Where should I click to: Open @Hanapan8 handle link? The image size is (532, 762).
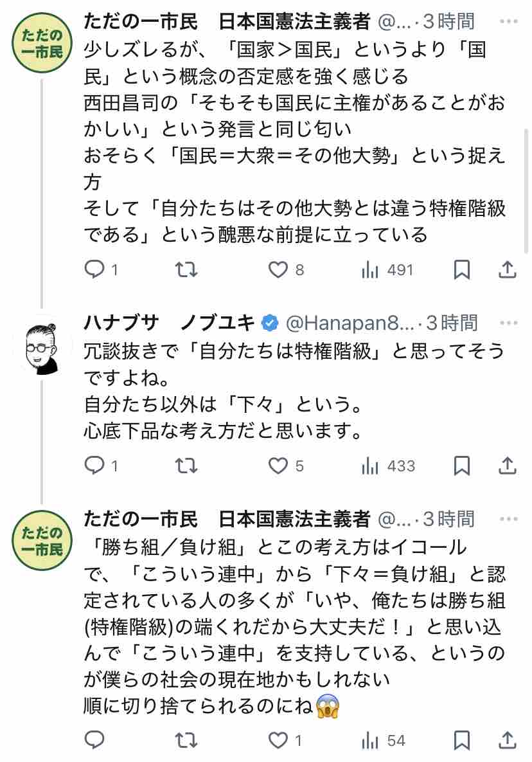point(350,322)
